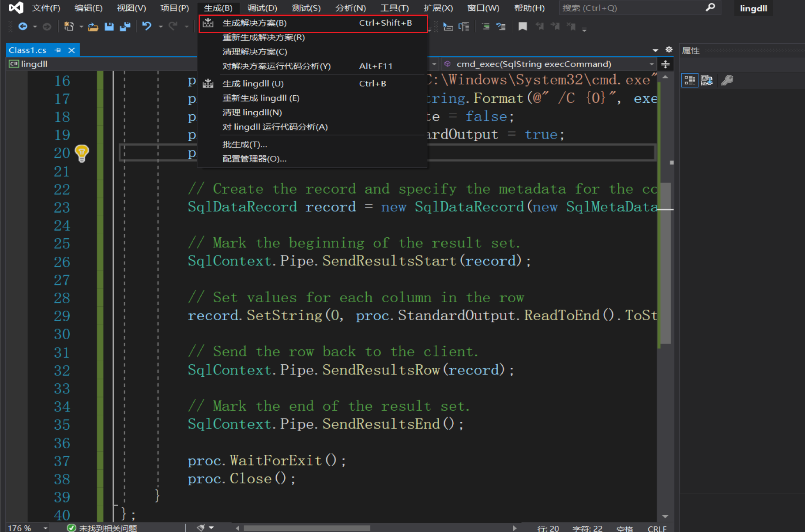Select Rebuild lingdll (重新生成 lingdll) entry
The image size is (805, 532).
(x=312, y=98)
